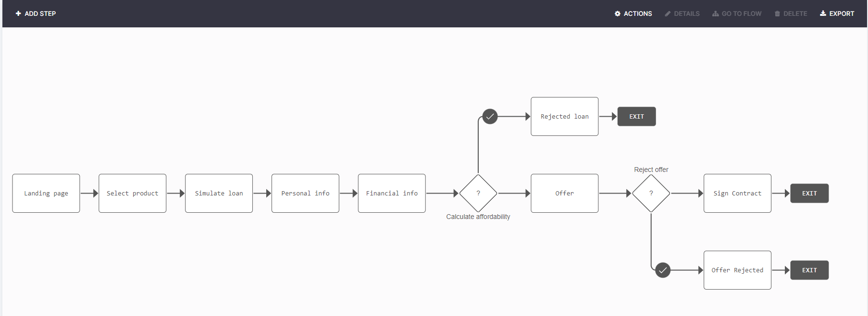Open the Actions gear menu
The width and height of the screenshot is (868, 316).
618,13
